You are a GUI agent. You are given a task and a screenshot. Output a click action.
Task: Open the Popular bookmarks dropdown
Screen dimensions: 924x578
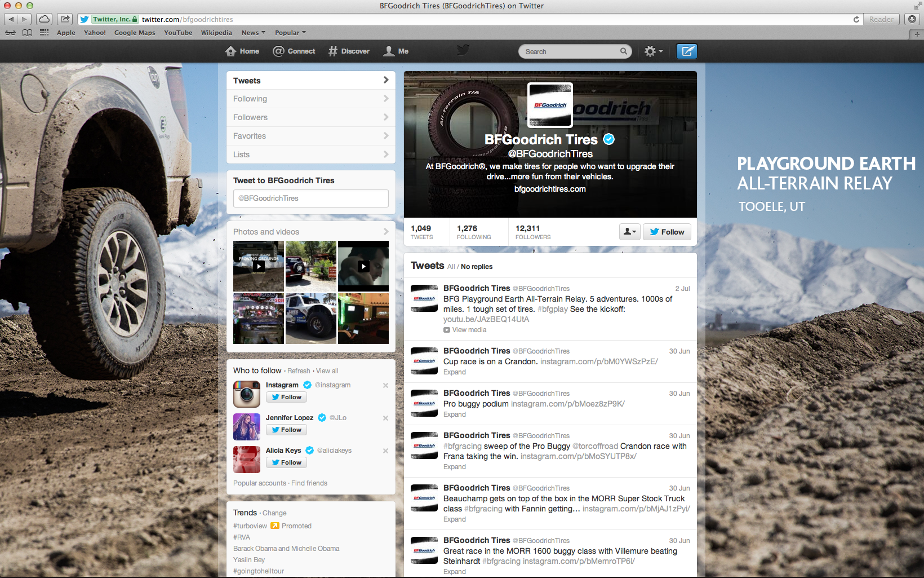tap(291, 33)
